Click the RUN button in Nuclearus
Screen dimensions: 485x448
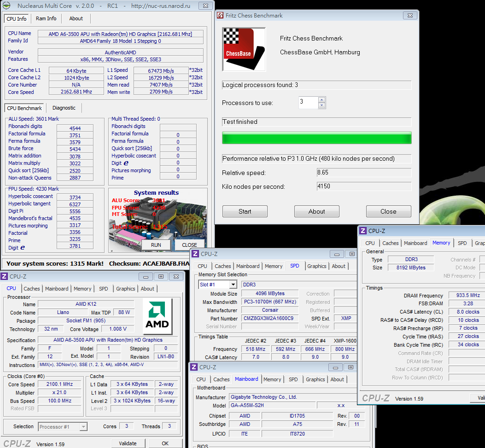point(156,245)
